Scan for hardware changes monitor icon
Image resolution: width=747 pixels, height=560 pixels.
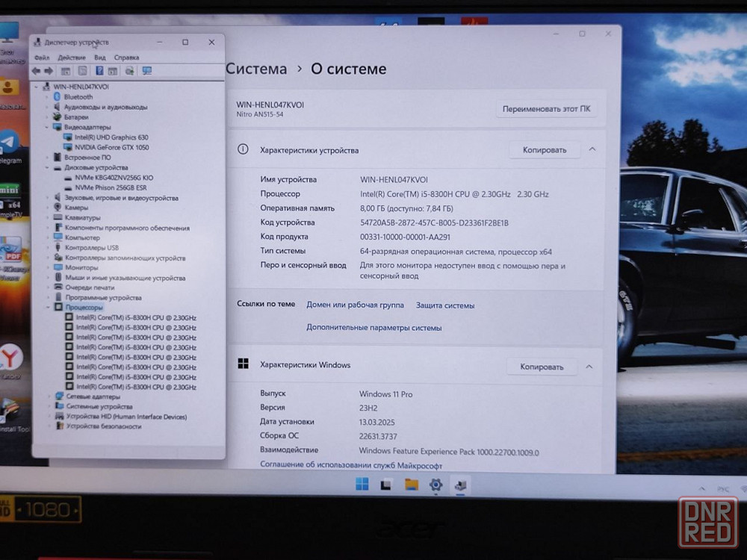[146, 71]
